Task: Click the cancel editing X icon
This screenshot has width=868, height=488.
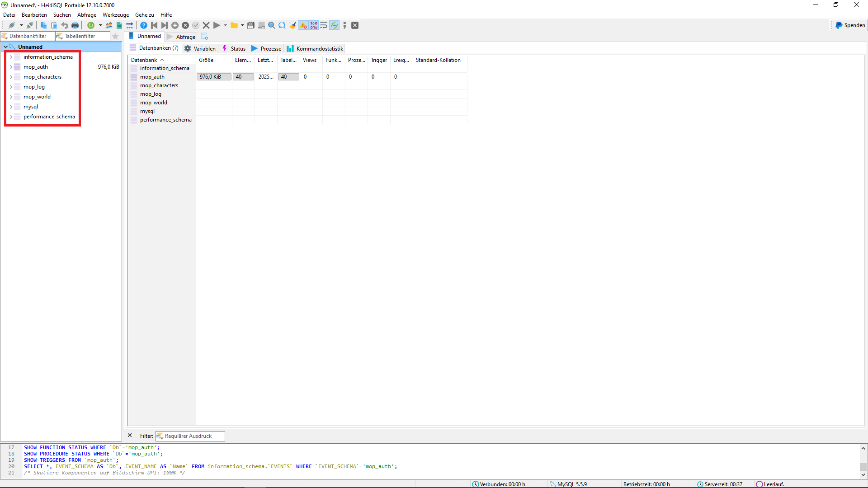Action: [x=206, y=25]
